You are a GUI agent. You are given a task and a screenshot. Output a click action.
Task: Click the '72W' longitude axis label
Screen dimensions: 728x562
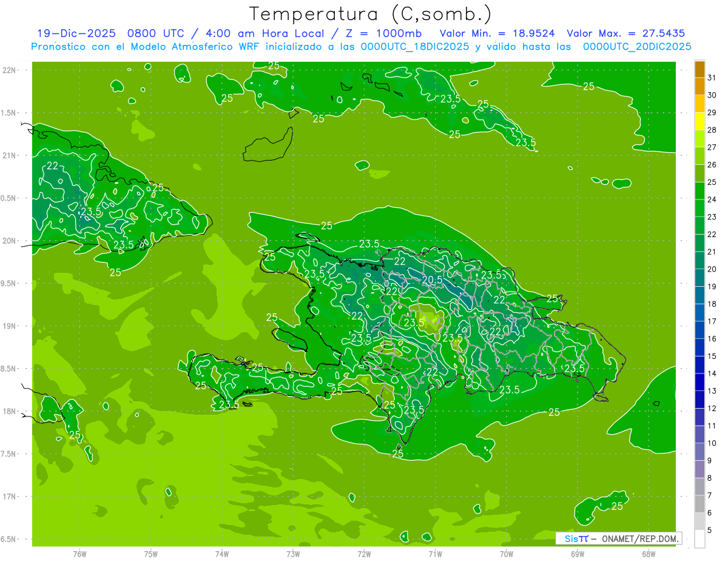364,554
